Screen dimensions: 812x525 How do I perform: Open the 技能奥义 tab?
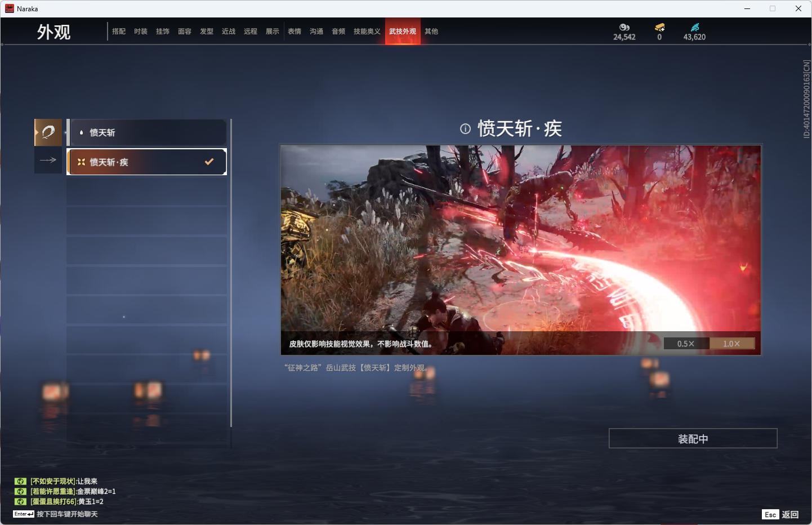click(367, 32)
